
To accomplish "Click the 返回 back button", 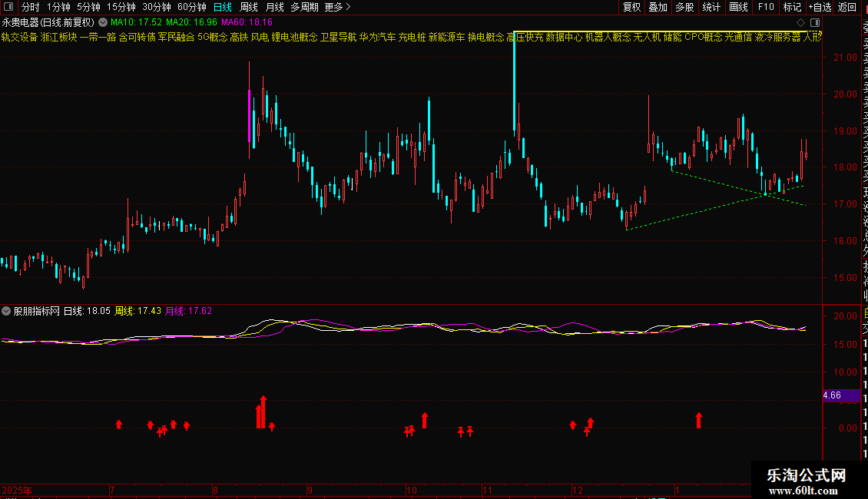I will click(847, 7).
